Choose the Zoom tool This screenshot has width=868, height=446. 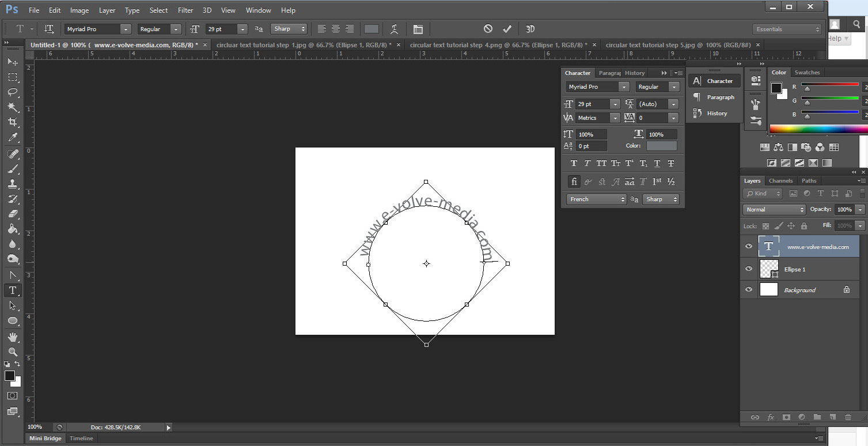click(12, 351)
